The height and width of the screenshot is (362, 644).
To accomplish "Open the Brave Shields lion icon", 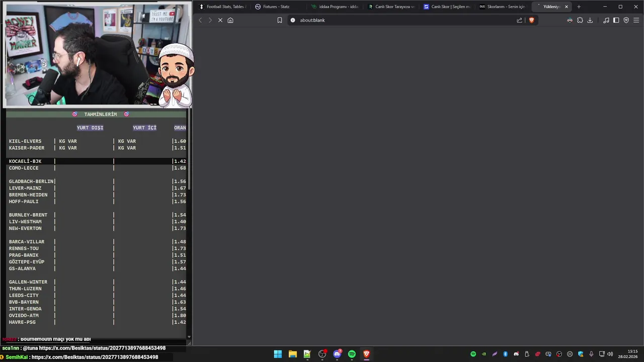I will [x=531, y=20].
